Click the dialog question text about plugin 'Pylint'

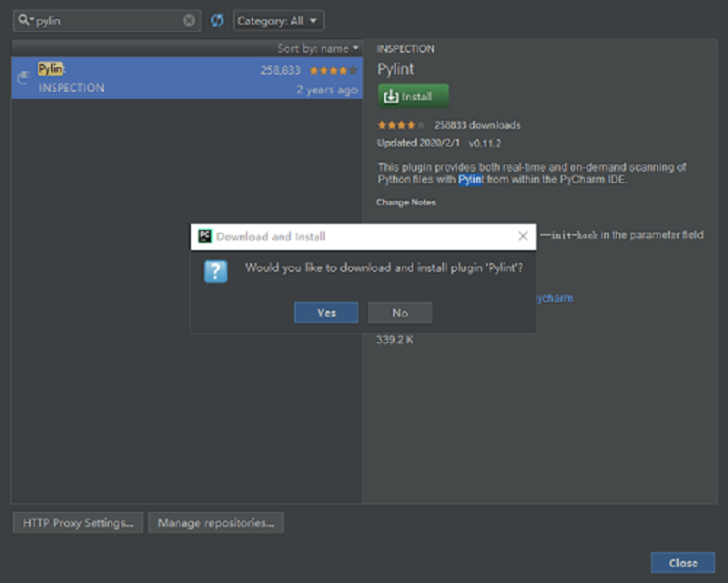point(384,267)
